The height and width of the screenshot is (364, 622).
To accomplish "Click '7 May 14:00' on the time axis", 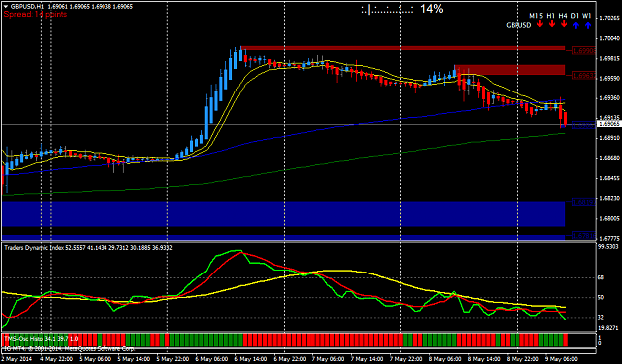I will pyautogui.click(x=366, y=359).
